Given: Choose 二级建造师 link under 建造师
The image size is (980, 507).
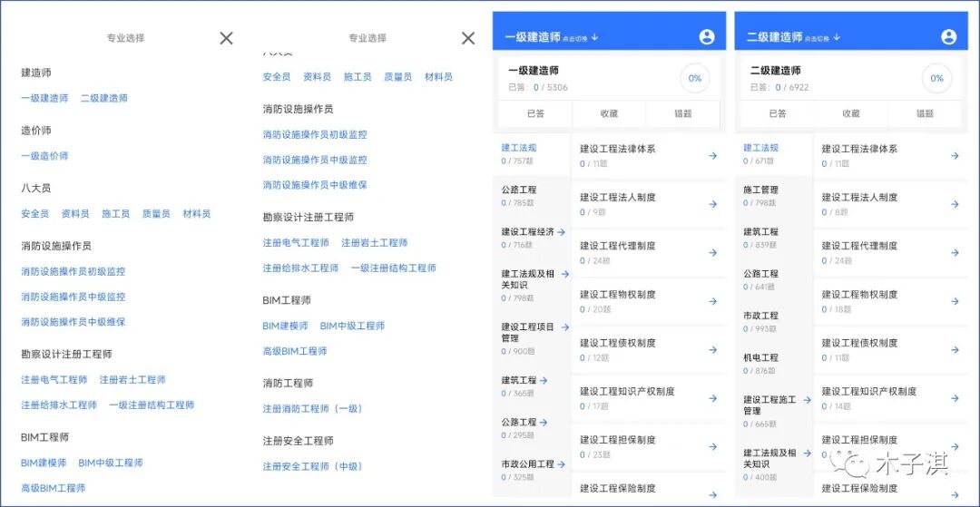Looking at the screenshot, I should [104, 98].
